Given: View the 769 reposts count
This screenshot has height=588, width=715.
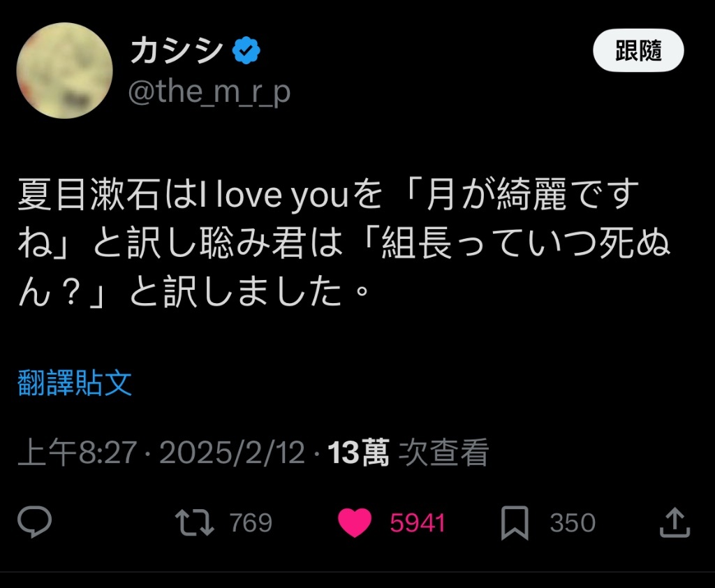Looking at the screenshot, I should [251, 523].
